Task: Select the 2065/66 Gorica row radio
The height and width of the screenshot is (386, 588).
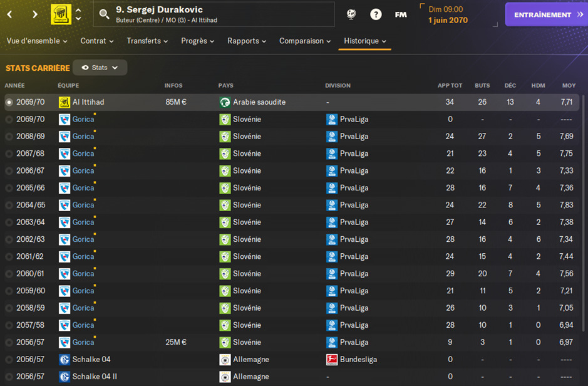Action: tap(9, 188)
